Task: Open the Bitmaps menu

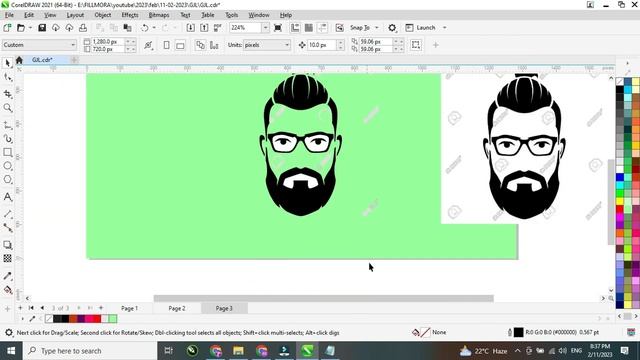Action: click(159, 15)
